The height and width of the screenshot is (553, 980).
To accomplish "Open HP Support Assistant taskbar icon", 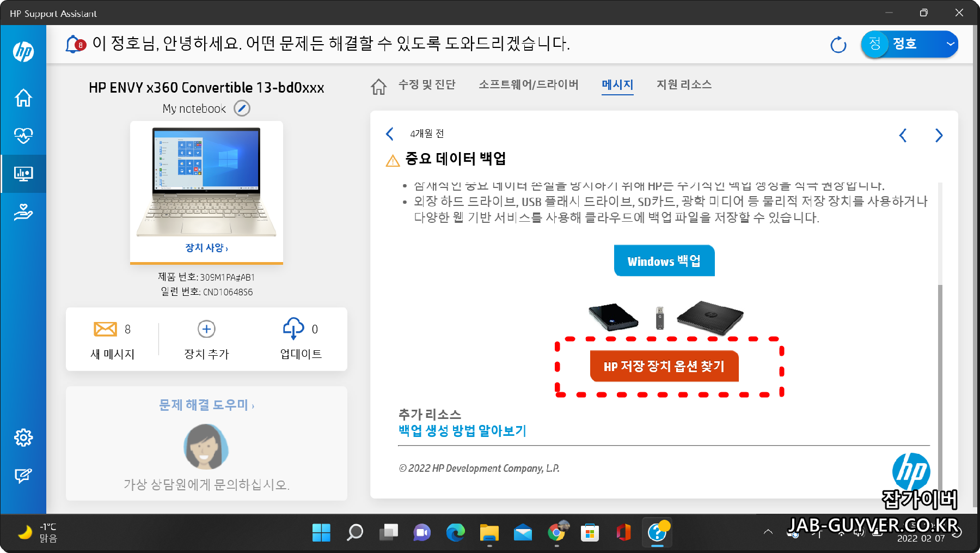I will coord(657,532).
